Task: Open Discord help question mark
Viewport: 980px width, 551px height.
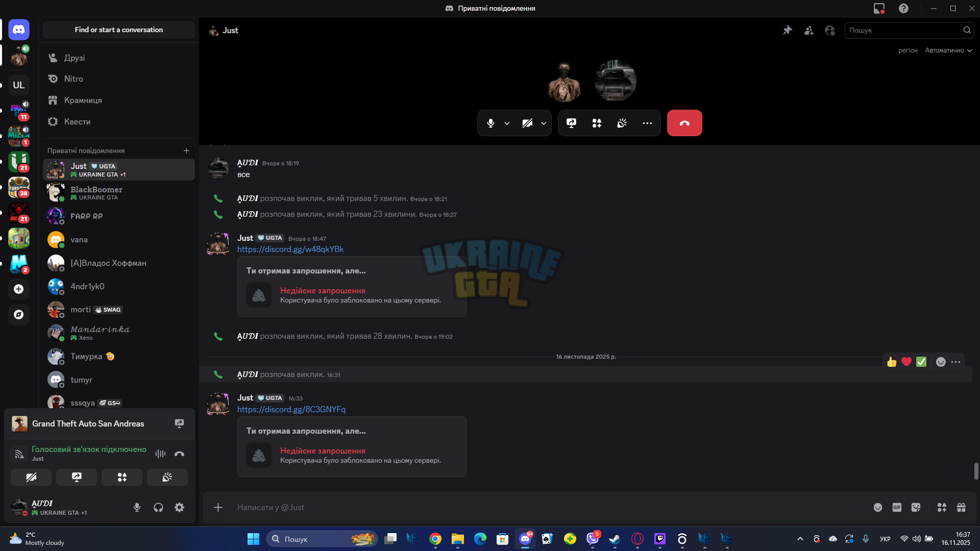Action: tap(903, 9)
